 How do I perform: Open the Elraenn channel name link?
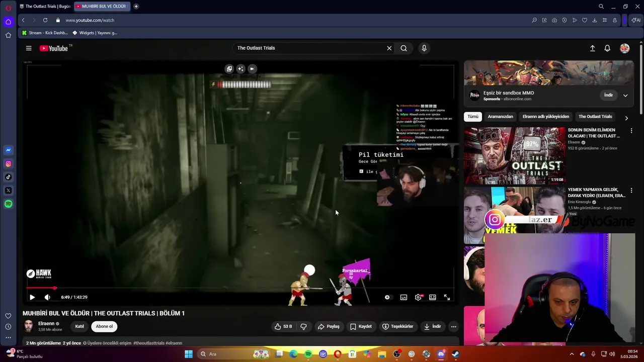pyautogui.click(x=46, y=323)
